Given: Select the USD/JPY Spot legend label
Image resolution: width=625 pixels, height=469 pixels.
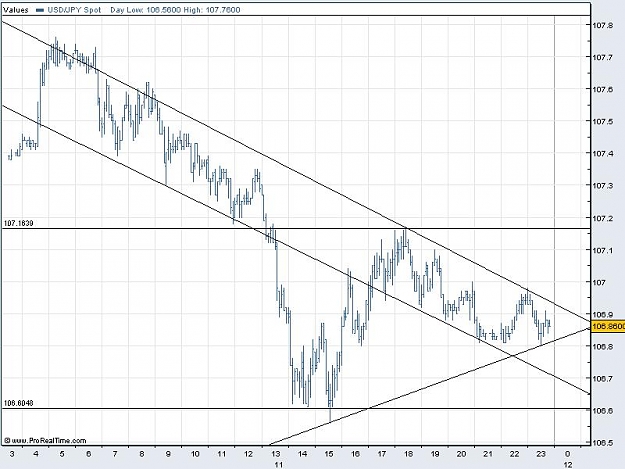Looking at the screenshot, I should 74,10.
